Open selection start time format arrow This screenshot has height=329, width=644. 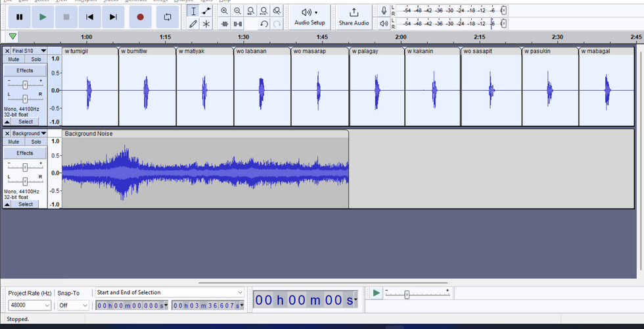pos(166,305)
